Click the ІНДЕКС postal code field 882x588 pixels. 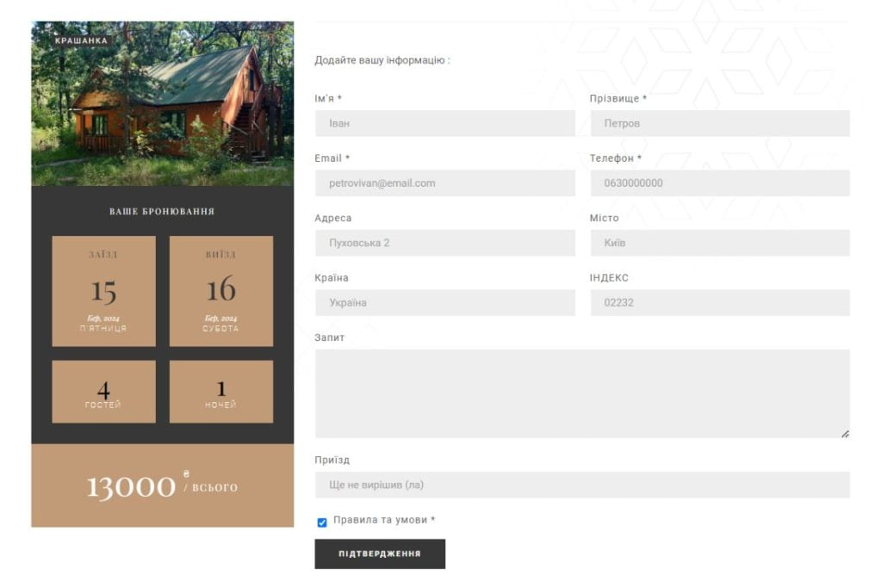720,303
